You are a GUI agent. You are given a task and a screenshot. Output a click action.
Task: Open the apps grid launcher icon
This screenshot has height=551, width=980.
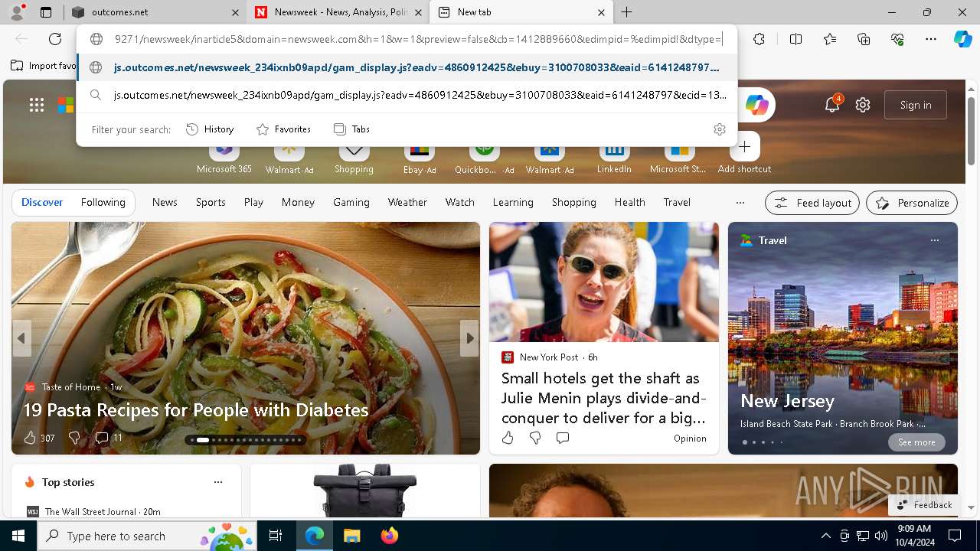tap(37, 105)
